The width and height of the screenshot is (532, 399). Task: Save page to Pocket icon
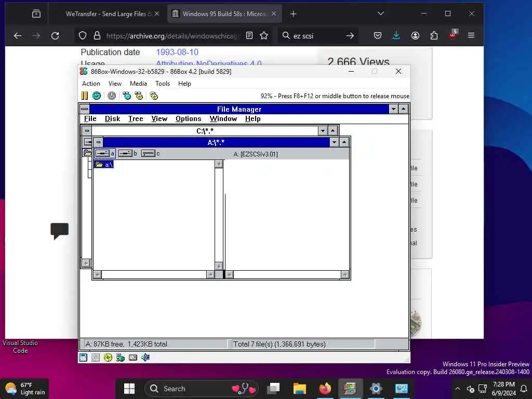pyautogui.click(x=377, y=36)
